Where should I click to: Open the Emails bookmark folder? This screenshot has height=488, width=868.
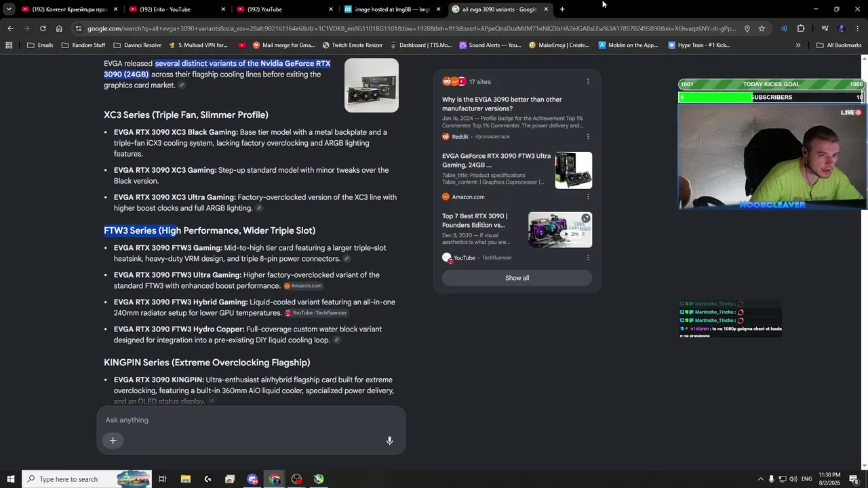coord(40,45)
